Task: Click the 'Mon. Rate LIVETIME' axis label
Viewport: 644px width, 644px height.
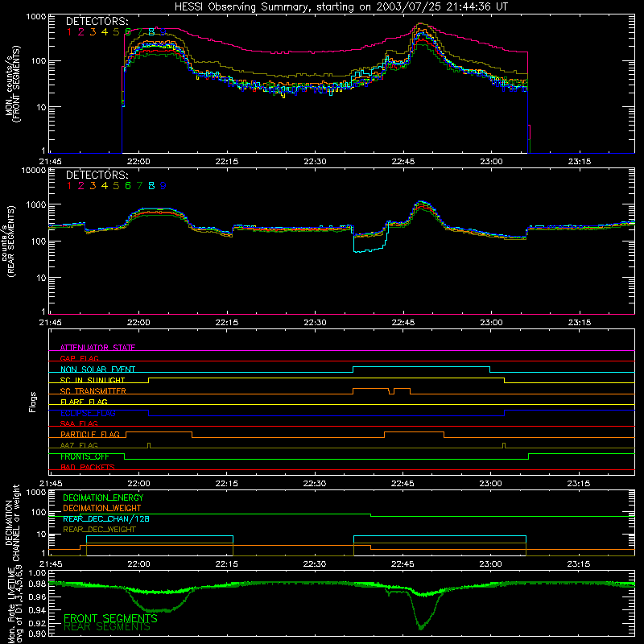Action: 12,605
